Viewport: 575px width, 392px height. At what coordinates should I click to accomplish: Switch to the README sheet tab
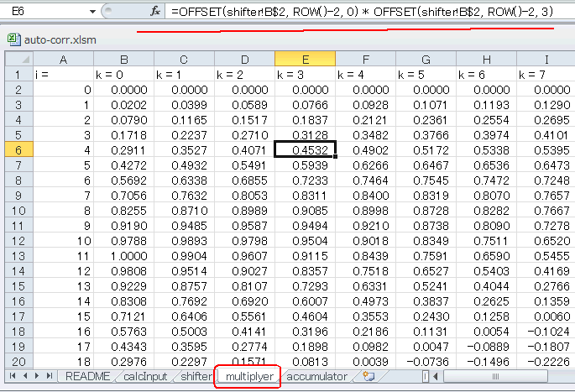pos(87,376)
